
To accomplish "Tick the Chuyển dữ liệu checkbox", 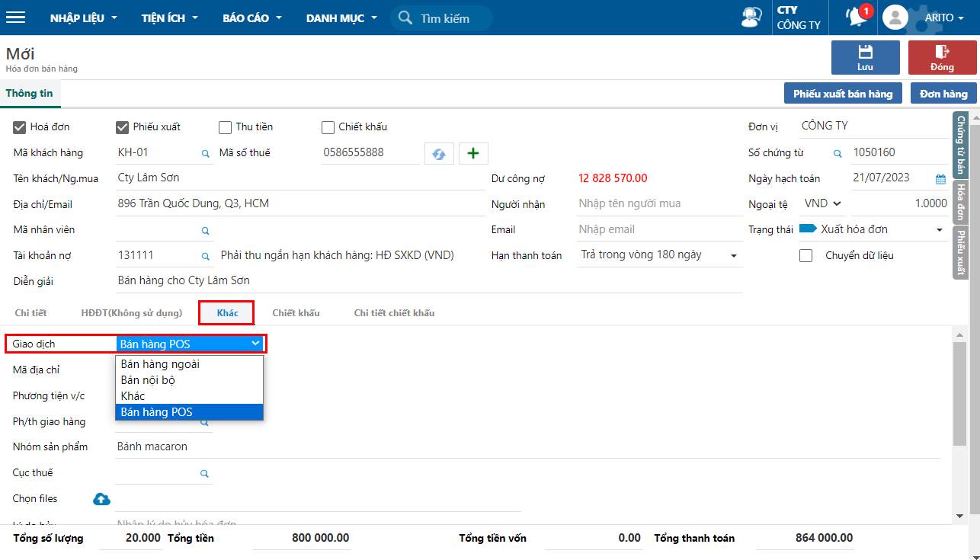I will (805, 256).
